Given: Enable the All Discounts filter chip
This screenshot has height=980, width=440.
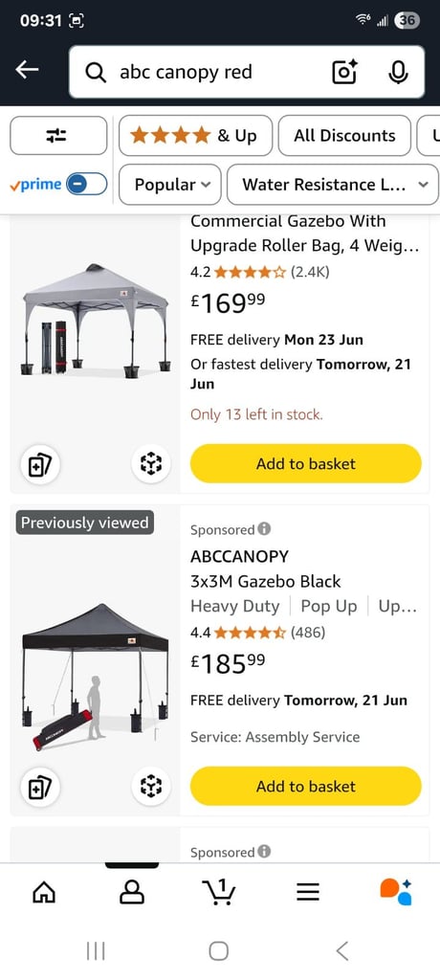Looking at the screenshot, I should pos(344,136).
